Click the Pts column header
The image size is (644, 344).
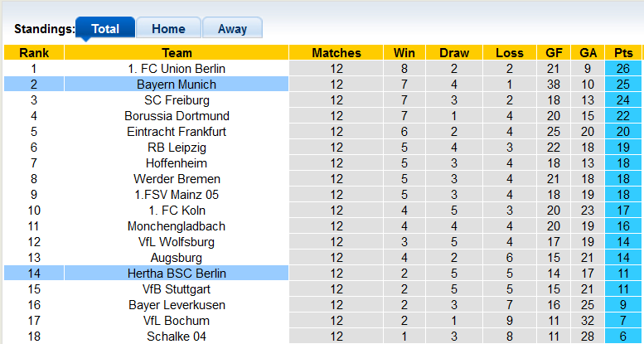[623, 53]
